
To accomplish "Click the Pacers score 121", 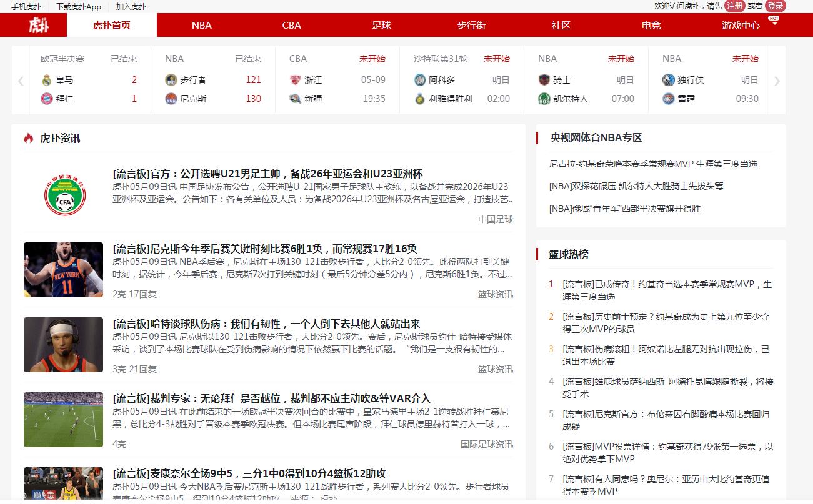I will click(x=253, y=80).
